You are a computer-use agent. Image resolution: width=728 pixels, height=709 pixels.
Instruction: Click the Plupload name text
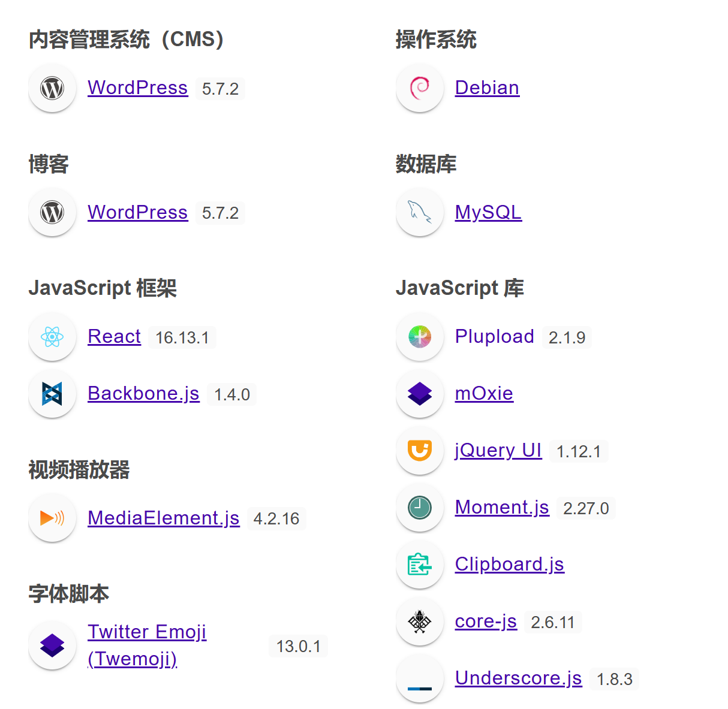[x=495, y=337]
